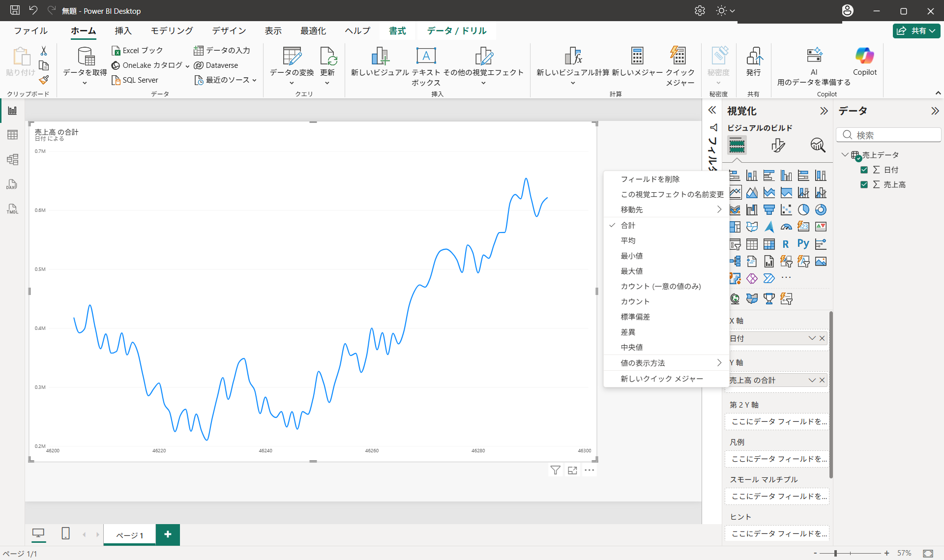Remove 日付 field with X button
This screenshot has height=560, width=944.
pos(822,338)
